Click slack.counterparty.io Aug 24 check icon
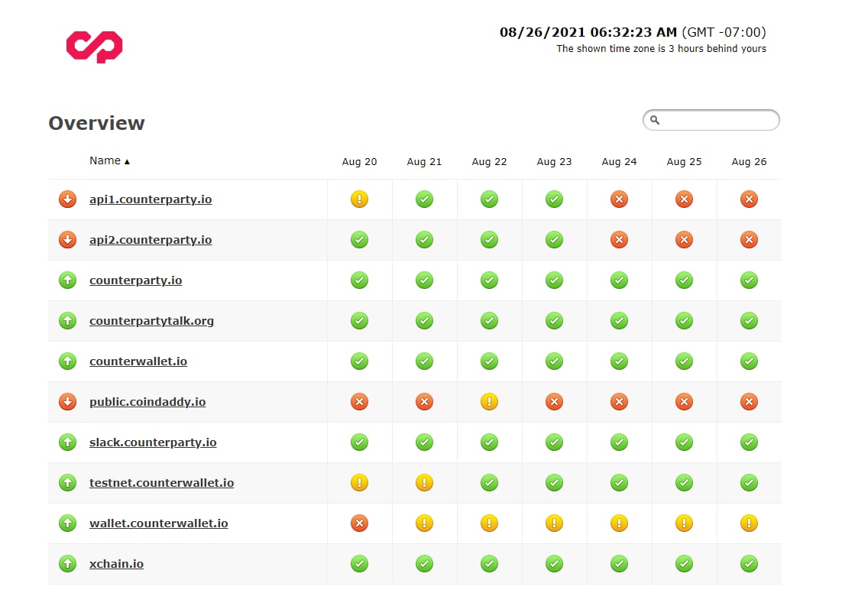The image size is (868, 593). (x=619, y=442)
